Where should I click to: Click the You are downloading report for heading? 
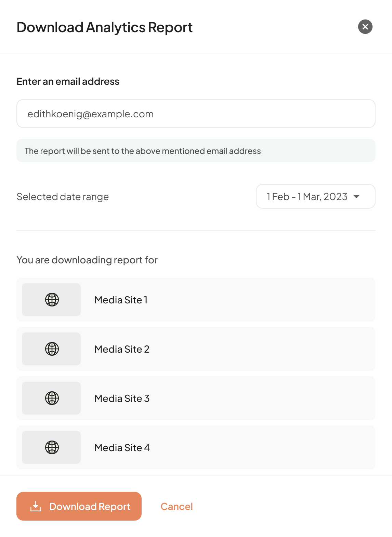87,260
